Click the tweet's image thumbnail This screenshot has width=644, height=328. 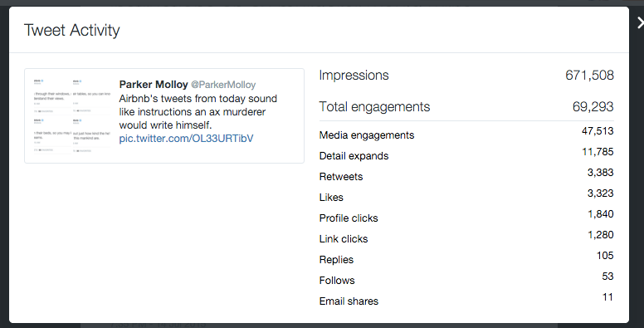(72, 115)
